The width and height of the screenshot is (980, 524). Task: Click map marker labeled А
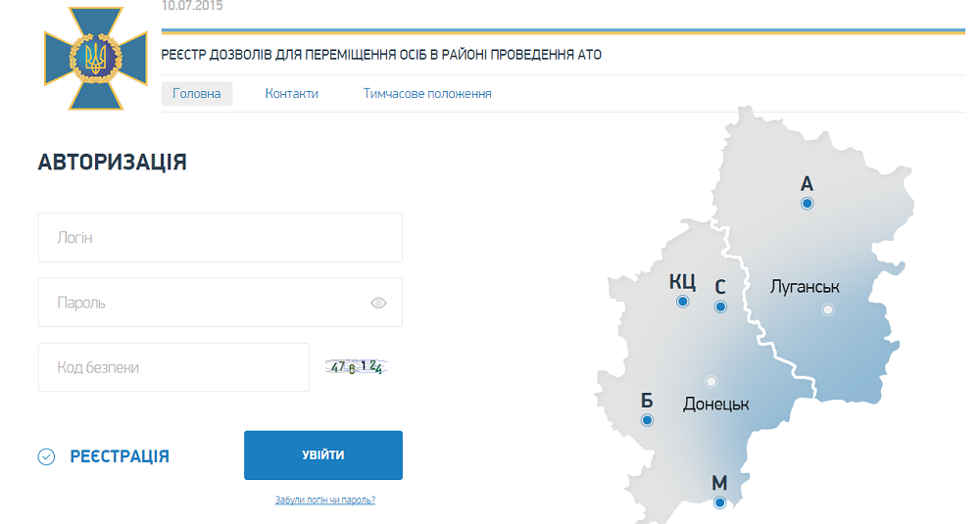(807, 204)
